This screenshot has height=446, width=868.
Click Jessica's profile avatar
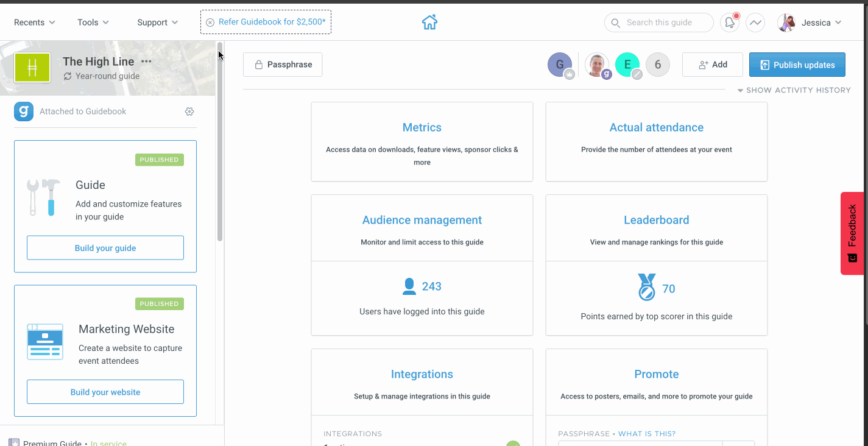click(787, 23)
